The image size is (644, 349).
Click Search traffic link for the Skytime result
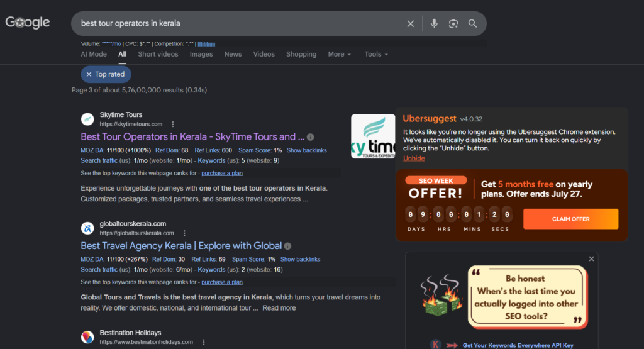[99, 160]
